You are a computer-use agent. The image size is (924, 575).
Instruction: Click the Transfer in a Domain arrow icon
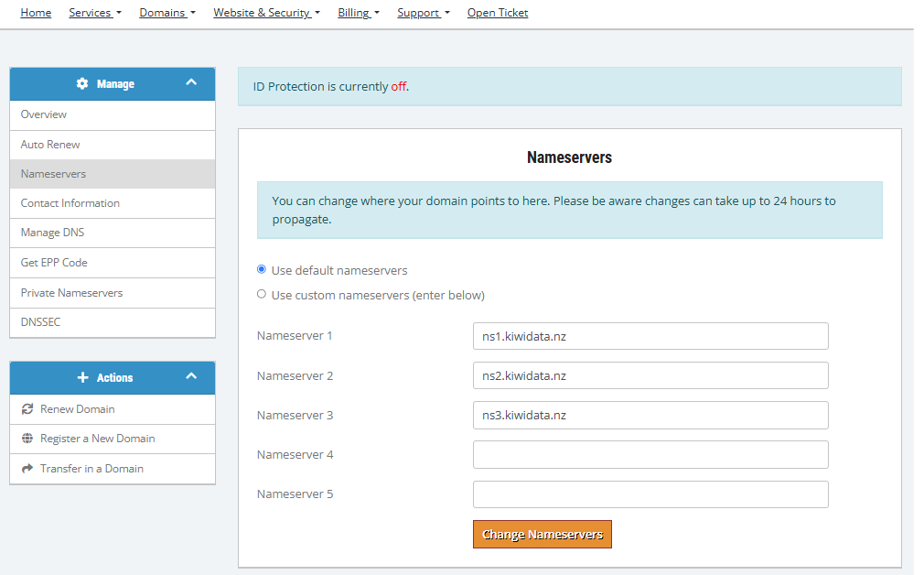(27, 469)
